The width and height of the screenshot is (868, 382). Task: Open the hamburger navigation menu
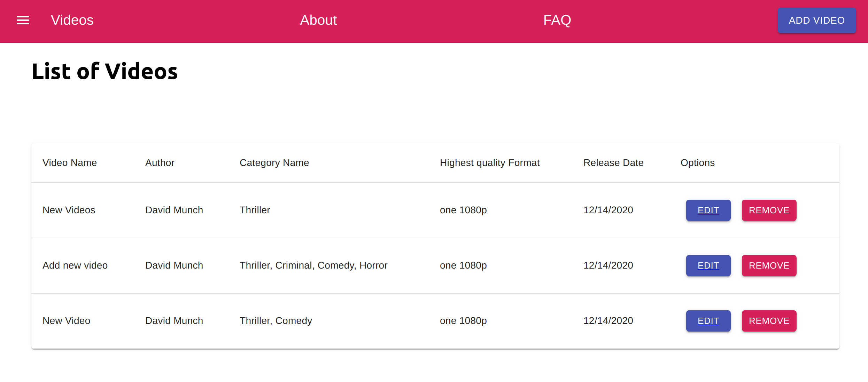pos(23,20)
